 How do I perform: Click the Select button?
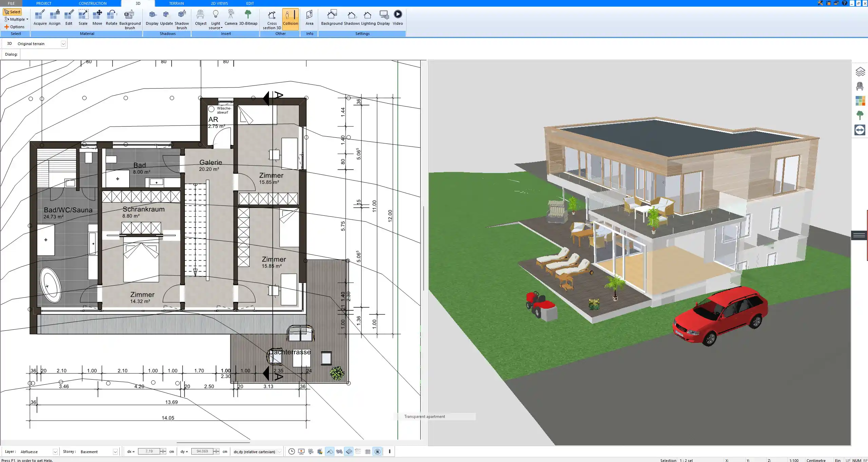[x=12, y=12]
